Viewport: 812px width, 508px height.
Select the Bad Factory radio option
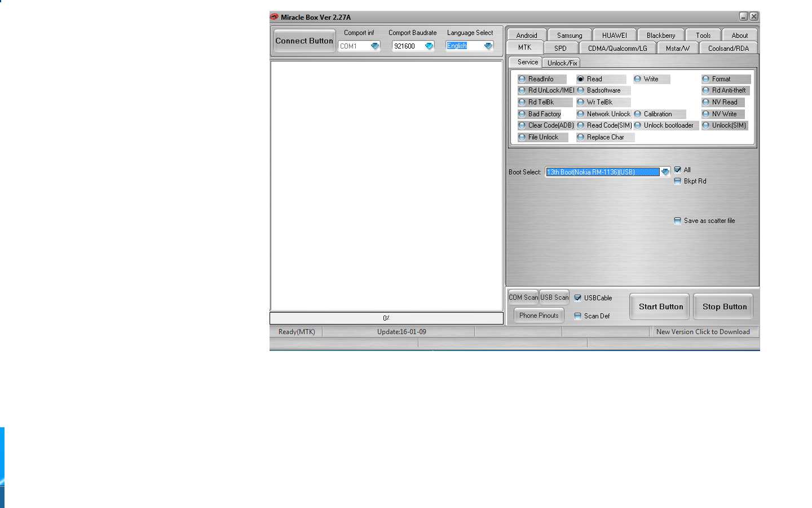pos(540,114)
